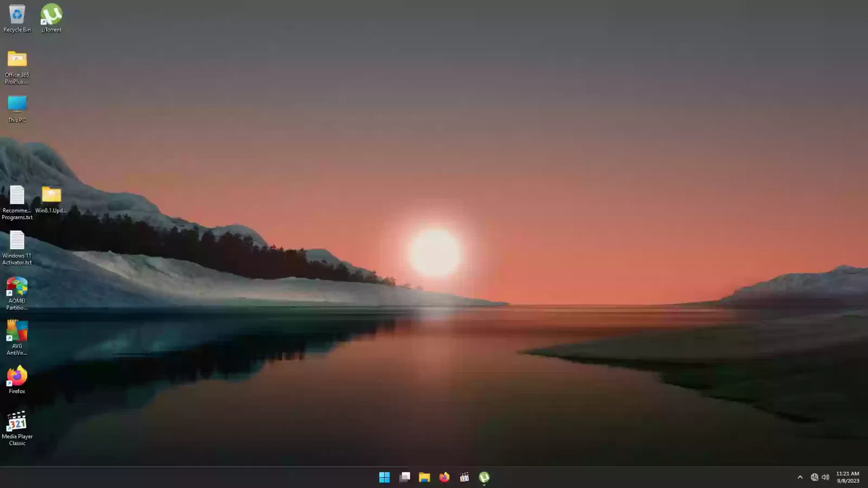Select the This PC desktop icon

(17, 109)
